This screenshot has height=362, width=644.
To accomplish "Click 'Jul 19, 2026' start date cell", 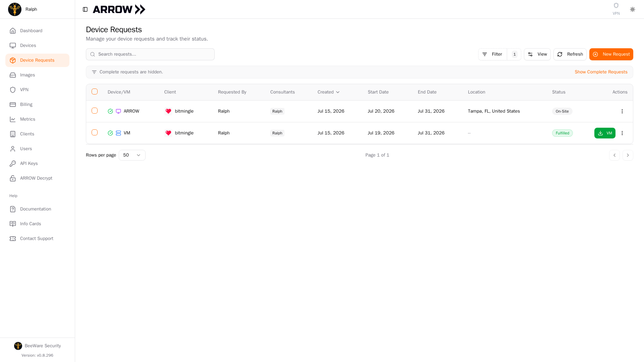I will tap(381, 133).
